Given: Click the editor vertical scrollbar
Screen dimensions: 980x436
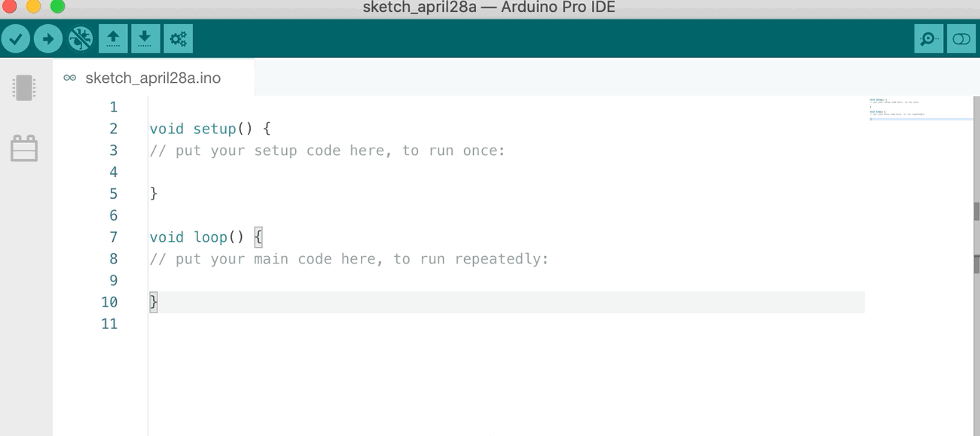Looking at the screenshot, I should point(976,266).
